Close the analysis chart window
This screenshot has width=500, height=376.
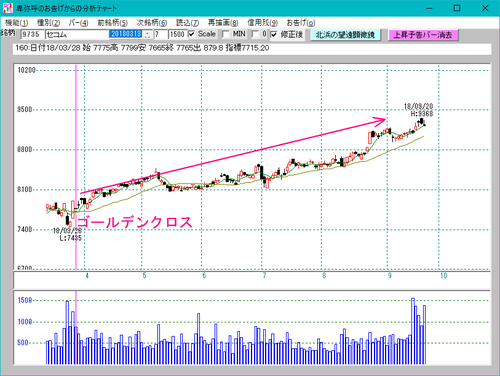pyautogui.click(x=485, y=8)
